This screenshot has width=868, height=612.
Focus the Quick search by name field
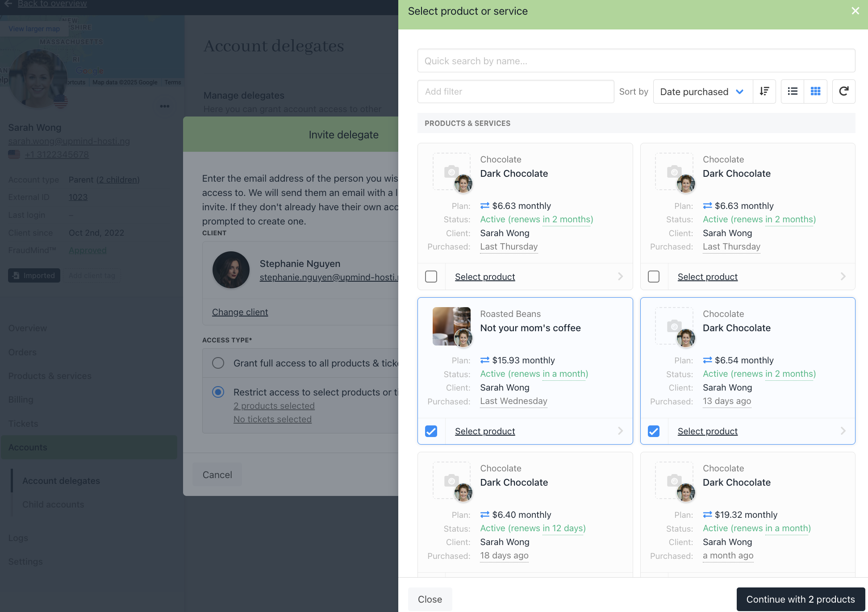click(x=636, y=61)
